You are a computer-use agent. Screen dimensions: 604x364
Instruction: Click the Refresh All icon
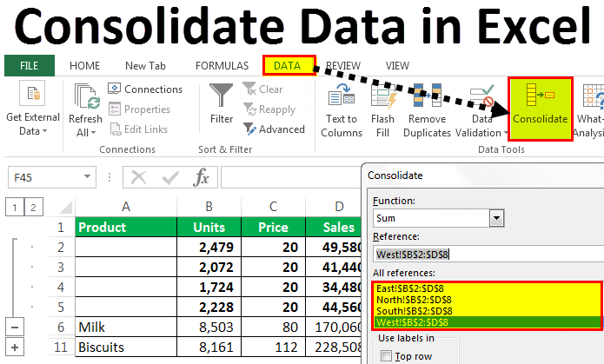click(x=87, y=96)
